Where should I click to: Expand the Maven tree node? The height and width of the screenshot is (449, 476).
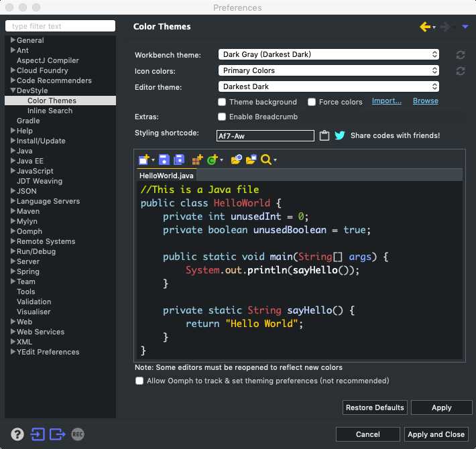pyautogui.click(x=13, y=211)
